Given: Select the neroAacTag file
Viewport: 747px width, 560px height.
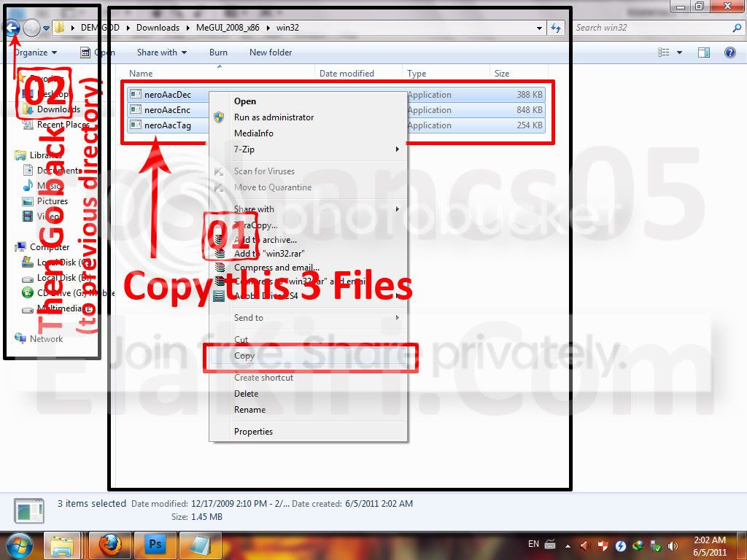Looking at the screenshot, I should pyautogui.click(x=167, y=125).
